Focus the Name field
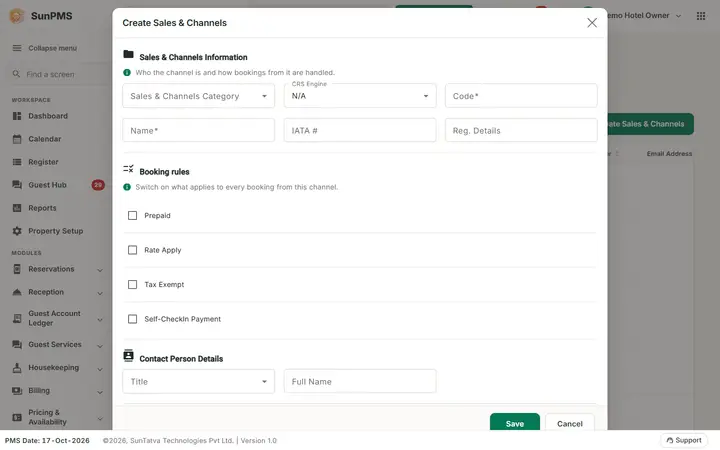Screen dimensions: 720x450 coord(198,130)
